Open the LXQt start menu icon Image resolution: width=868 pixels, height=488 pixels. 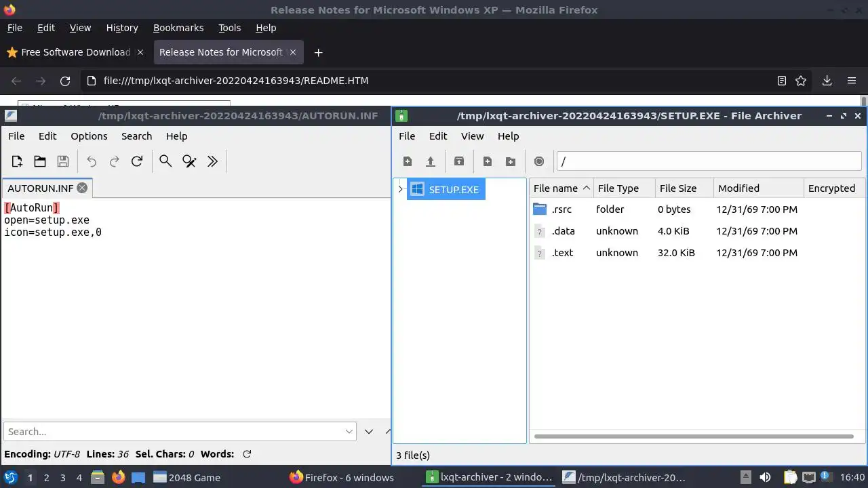(x=11, y=477)
